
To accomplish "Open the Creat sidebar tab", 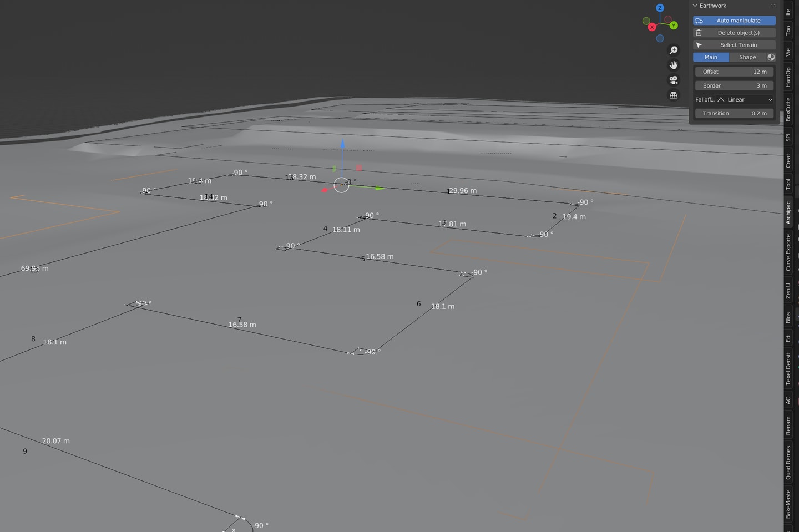I will pyautogui.click(x=788, y=161).
